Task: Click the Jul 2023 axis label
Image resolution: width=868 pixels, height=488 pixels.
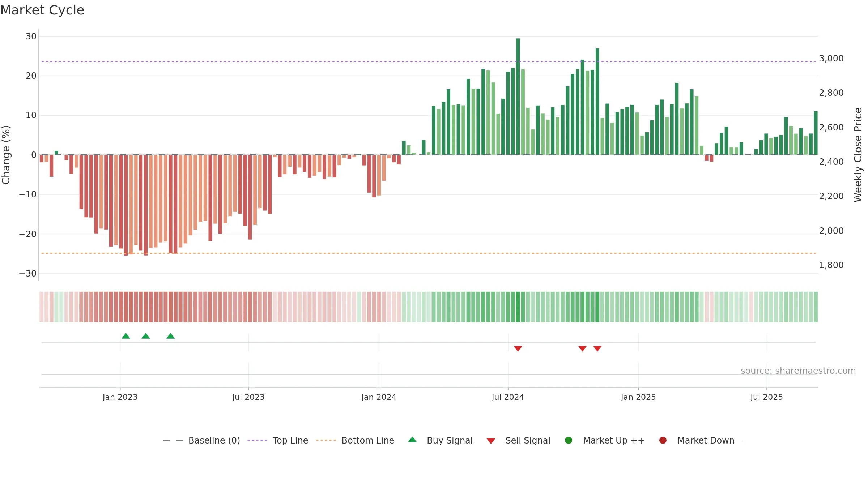Action: (248, 397)
